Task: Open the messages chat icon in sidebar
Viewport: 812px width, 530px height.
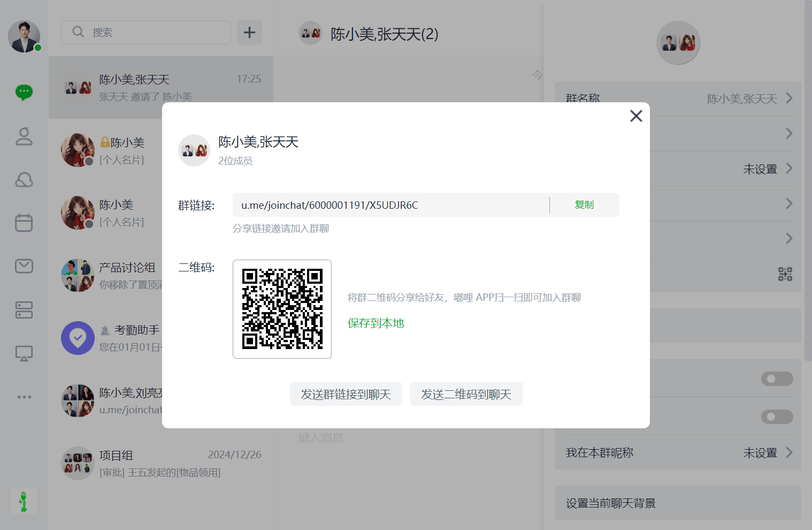Action: click(24, 92)
